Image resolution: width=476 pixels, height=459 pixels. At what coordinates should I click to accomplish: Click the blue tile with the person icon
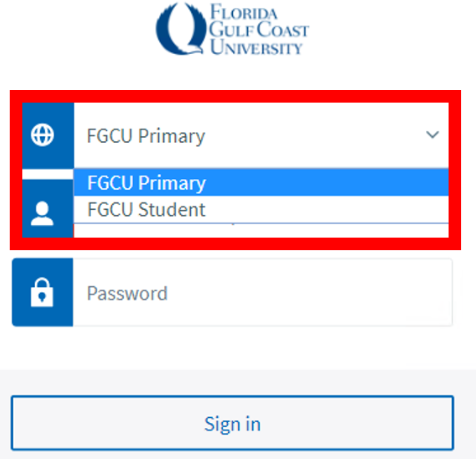tap(48, 209)
